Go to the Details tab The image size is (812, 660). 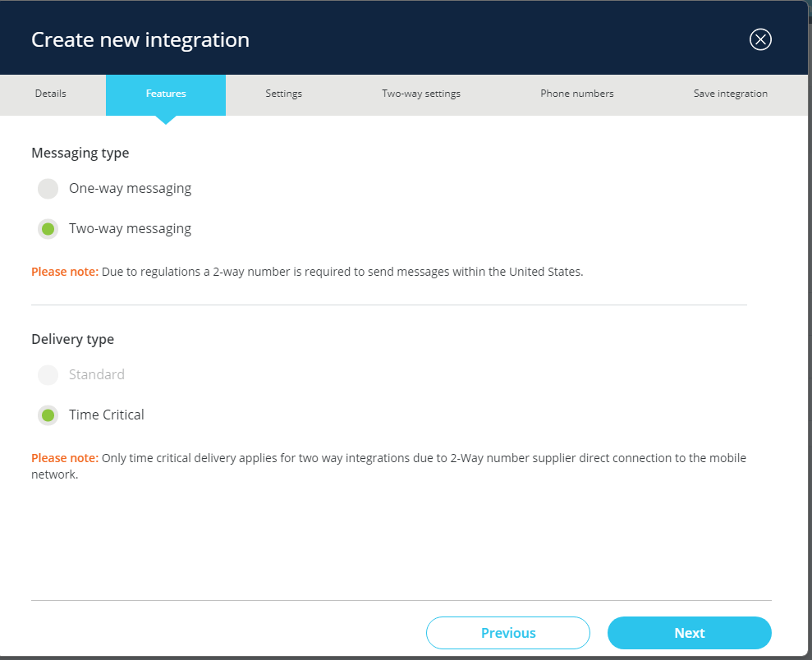51,94
